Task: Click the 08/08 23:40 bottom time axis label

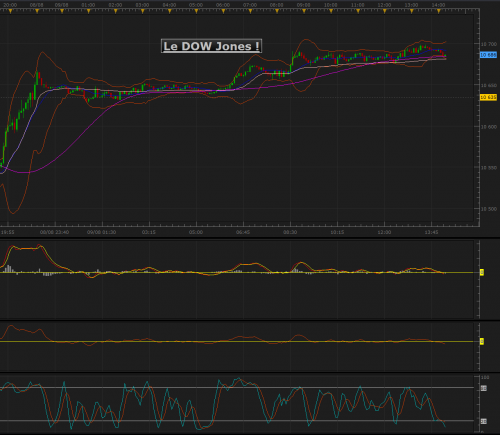Action: click(55, 232)
